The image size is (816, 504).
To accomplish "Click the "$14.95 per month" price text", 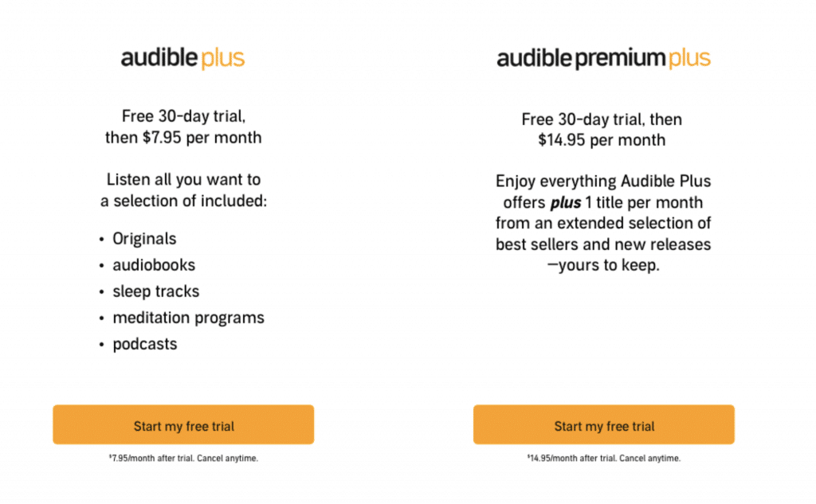I will coord(602,140).
